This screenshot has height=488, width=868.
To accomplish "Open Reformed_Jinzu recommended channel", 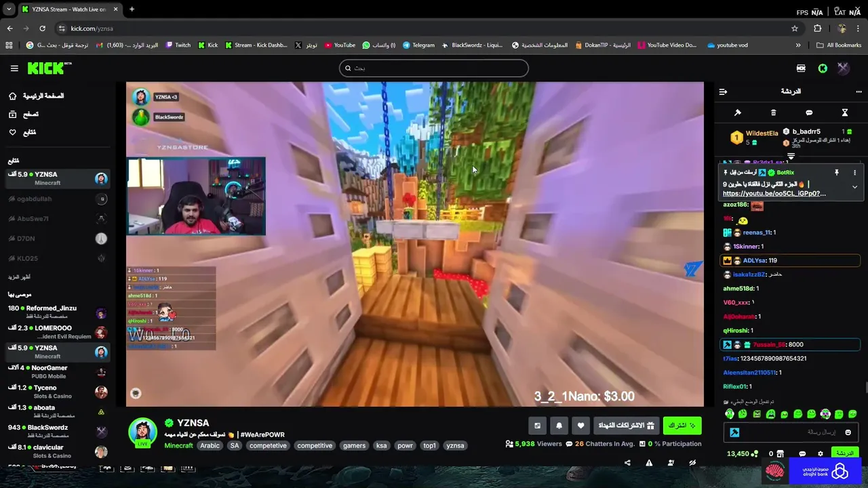I will 58,312.
